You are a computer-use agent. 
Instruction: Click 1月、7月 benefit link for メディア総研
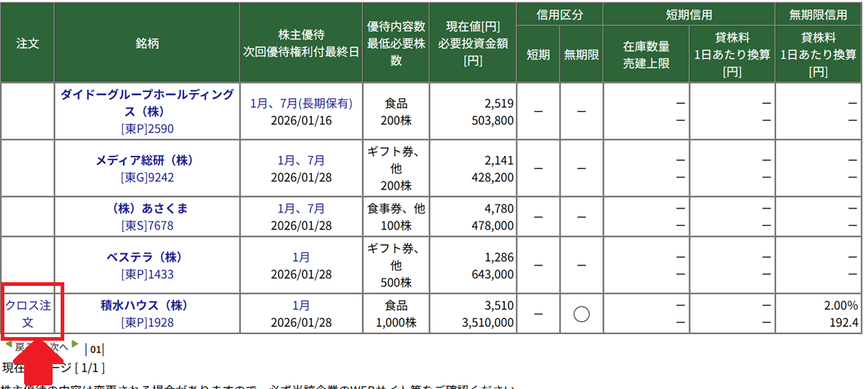pyautogui.click(x=301, y=160)
